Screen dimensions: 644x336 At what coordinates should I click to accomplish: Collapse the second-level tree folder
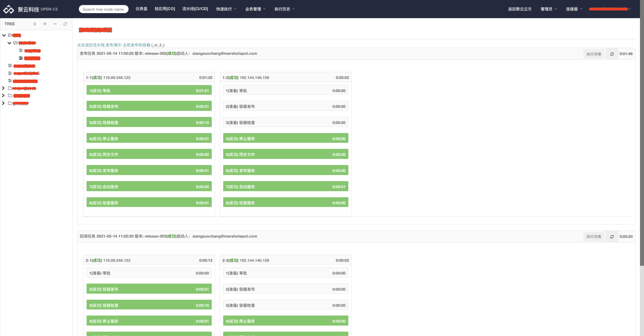pos(10,43)
